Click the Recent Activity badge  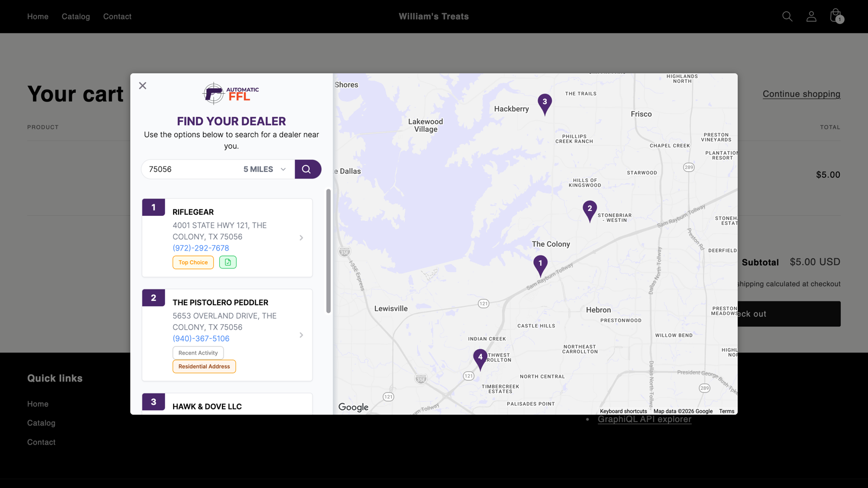click(x=198, y=353)
